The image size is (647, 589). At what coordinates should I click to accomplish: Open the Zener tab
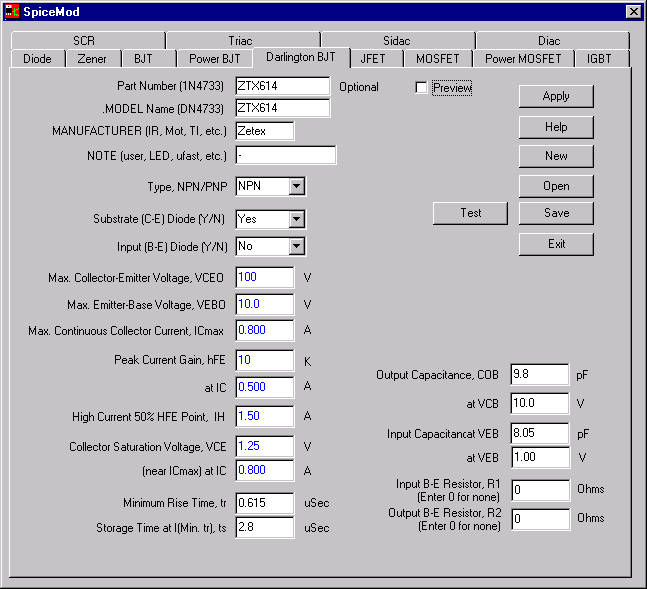[x=92, y=59]
